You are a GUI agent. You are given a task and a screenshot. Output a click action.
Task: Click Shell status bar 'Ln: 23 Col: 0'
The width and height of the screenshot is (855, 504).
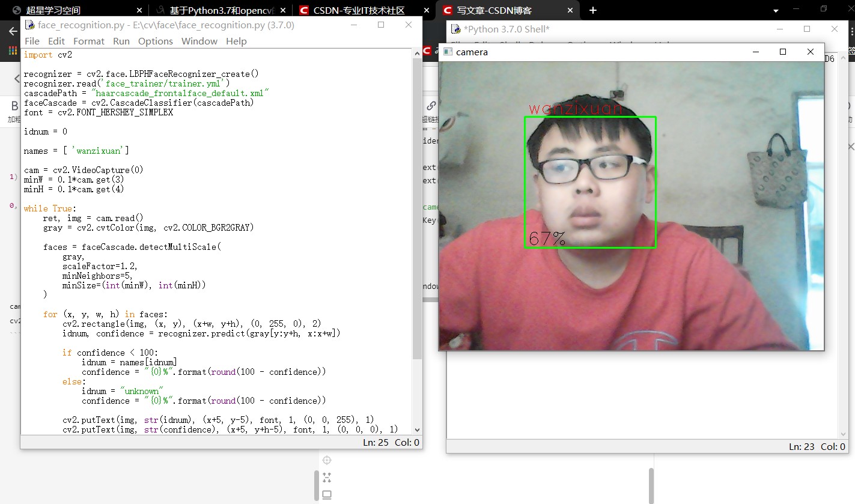(817, 446)
